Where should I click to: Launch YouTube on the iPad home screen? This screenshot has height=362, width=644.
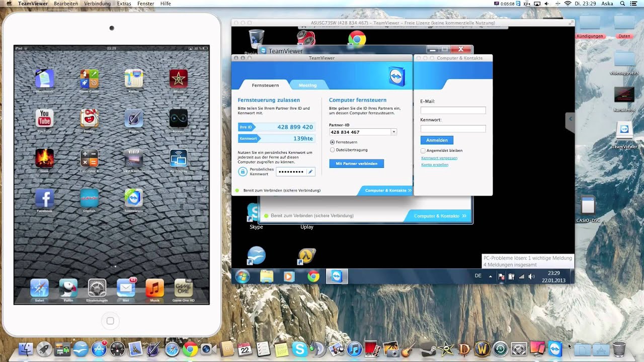(44, 118)
